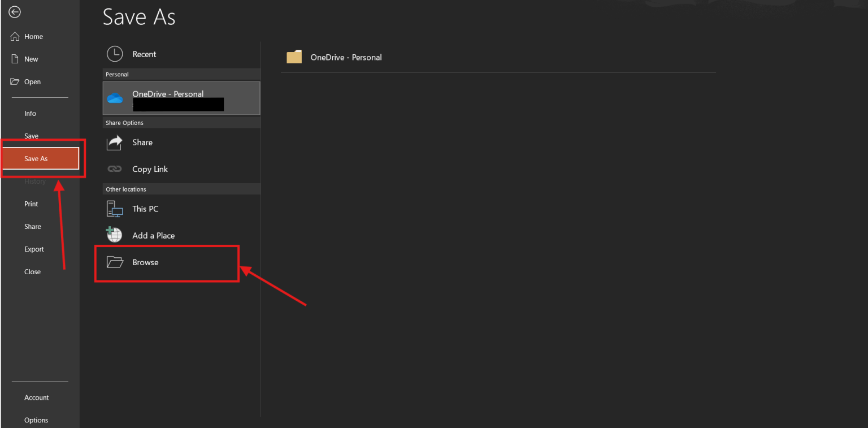Click the Copy Link chain icon
Image resolution: width=868 pixels, height=428 pixels.
point(114,169)
